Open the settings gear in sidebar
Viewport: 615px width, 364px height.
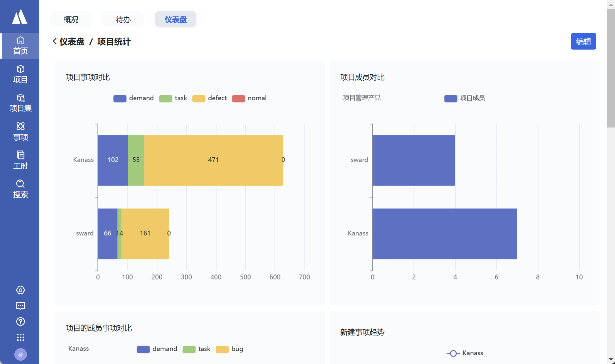[x=20, y=290]
